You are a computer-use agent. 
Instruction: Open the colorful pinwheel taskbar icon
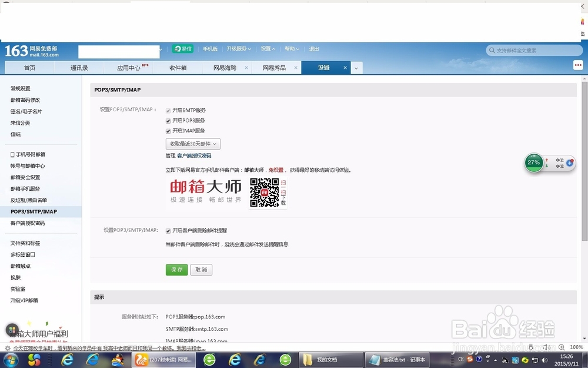[34, 360]
